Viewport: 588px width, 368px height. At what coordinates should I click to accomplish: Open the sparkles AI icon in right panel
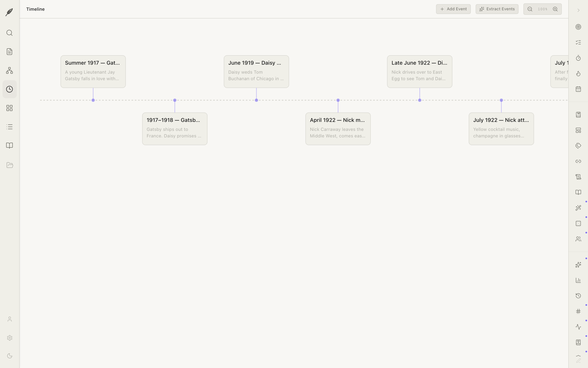tap(578, 265)
